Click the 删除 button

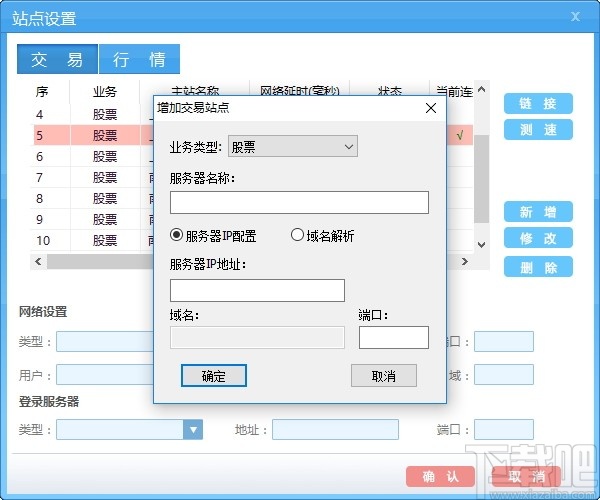click(x=538, y=267)
